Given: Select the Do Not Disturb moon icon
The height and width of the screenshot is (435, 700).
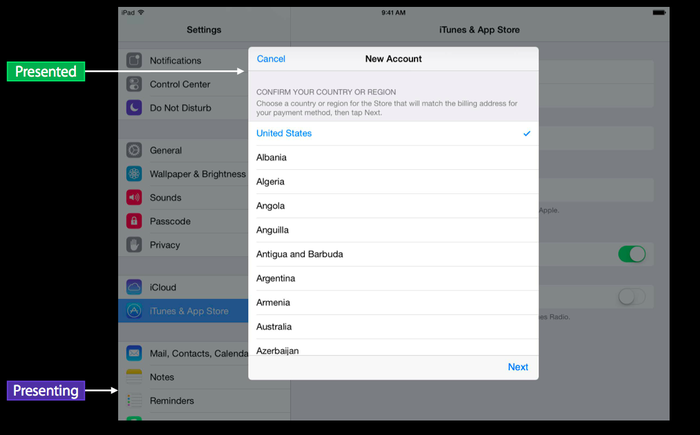Looking at the screenshot, I should pyautogui.click(x=134, y=108).
